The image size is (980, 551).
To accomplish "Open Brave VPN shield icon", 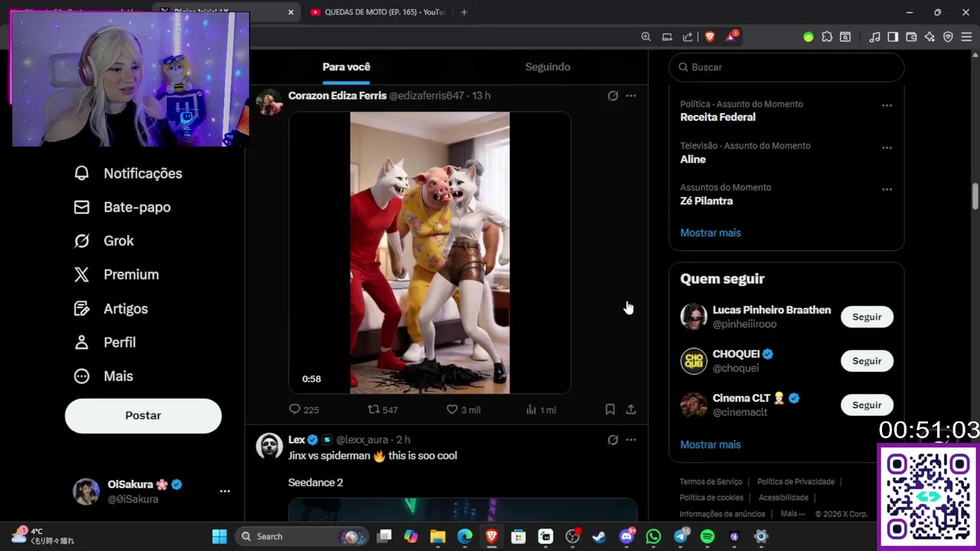I will (948, 37).
